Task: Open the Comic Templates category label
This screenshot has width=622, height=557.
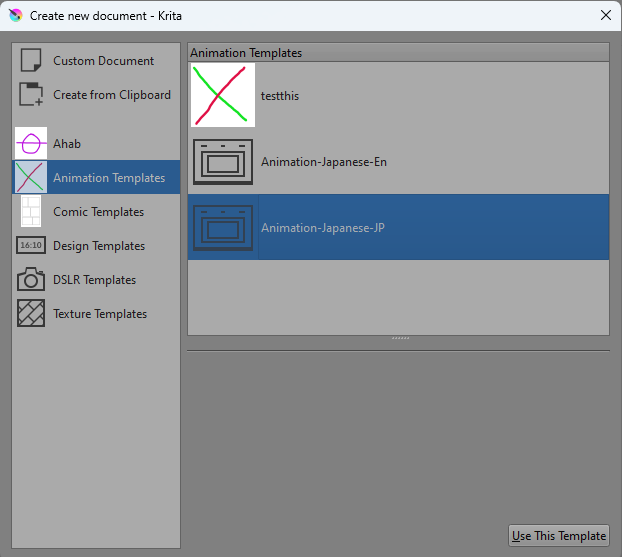Action: pos(98,212)
